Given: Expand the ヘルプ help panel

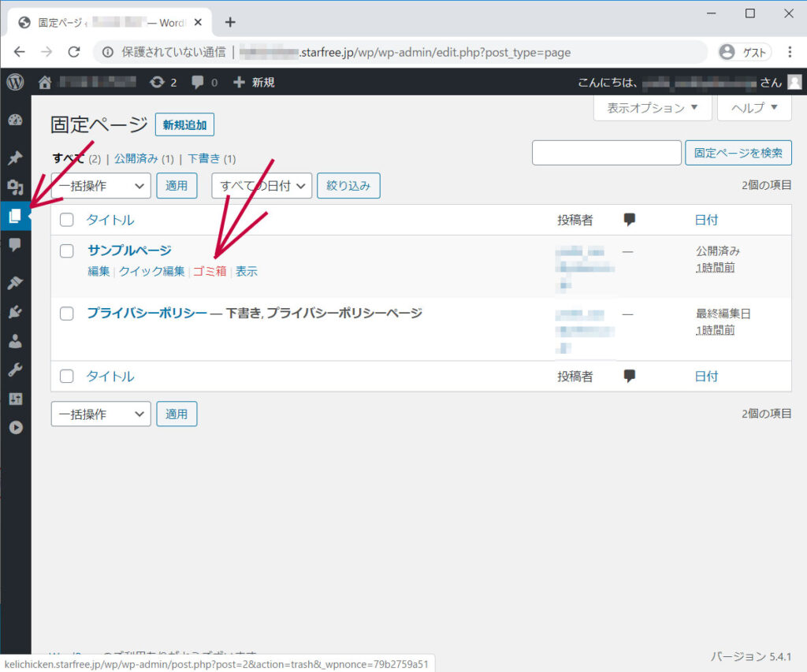Looking at the screenshot, I should [754, 108].
